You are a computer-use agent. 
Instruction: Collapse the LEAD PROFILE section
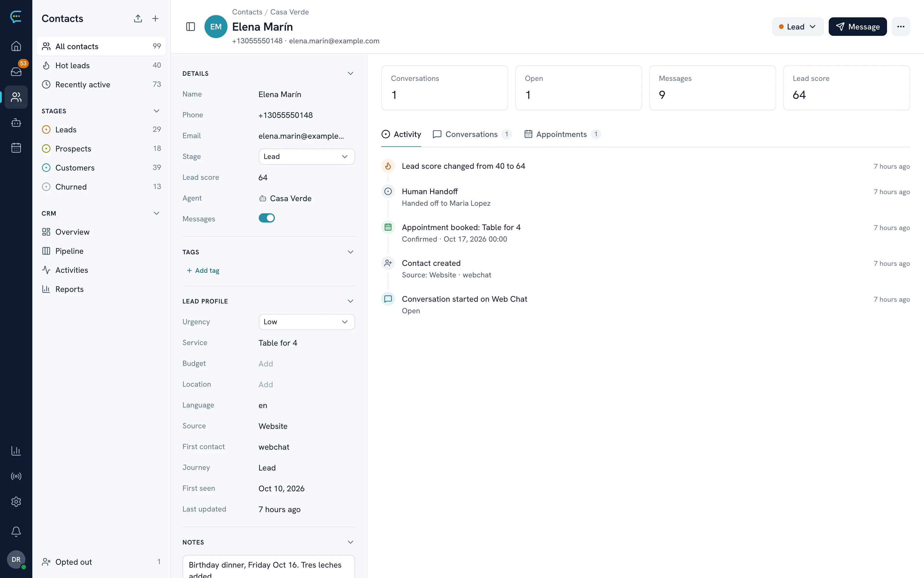click(x=351, y=301)
